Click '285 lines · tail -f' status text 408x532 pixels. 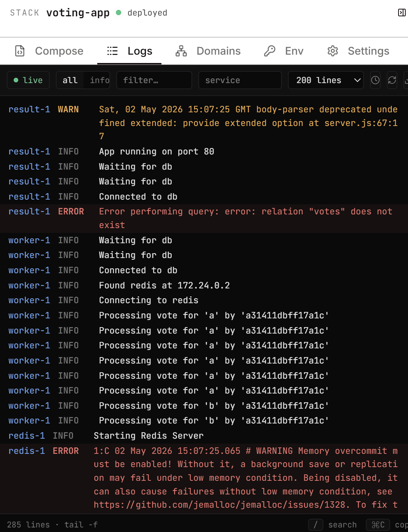pyautogui.click(x=52, y=525)
